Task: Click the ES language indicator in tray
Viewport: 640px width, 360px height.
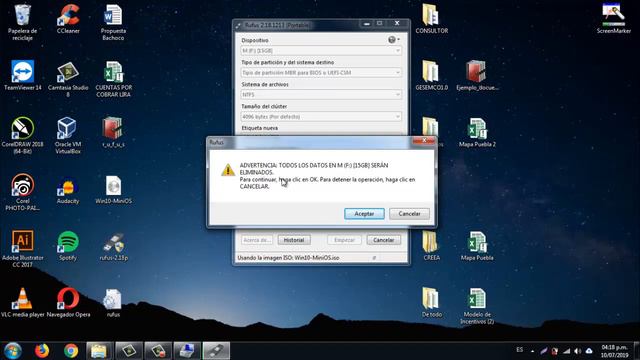Action: [520, 350]
